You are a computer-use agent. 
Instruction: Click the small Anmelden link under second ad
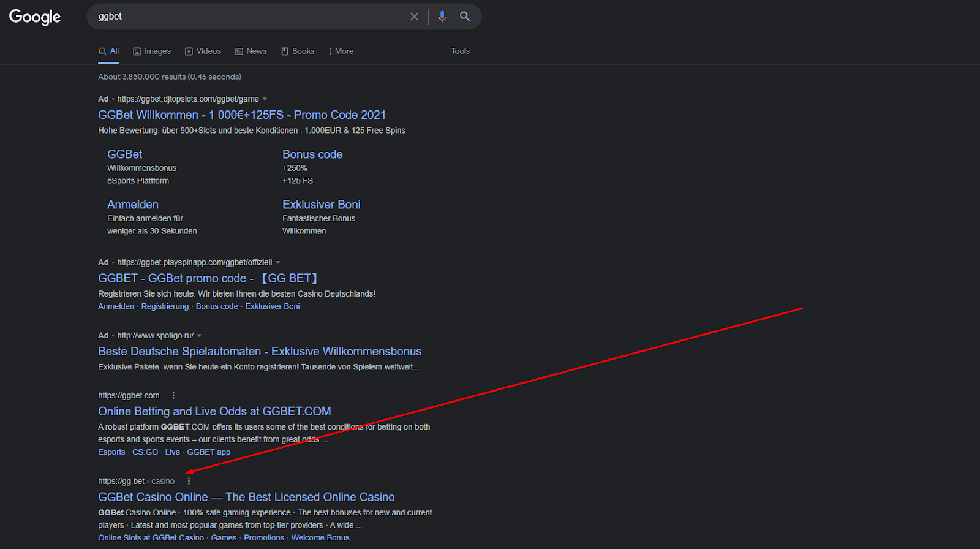click(116, 306)
